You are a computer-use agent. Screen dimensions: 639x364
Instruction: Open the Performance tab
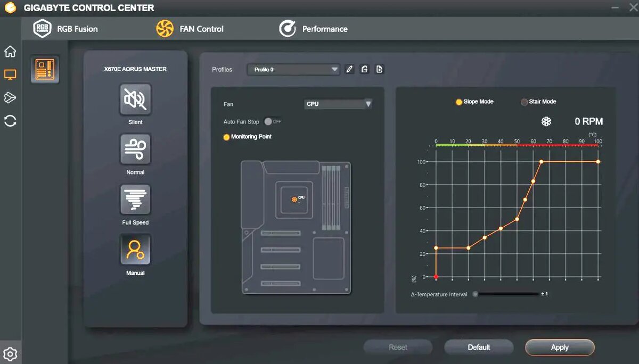tap(314, 29)
